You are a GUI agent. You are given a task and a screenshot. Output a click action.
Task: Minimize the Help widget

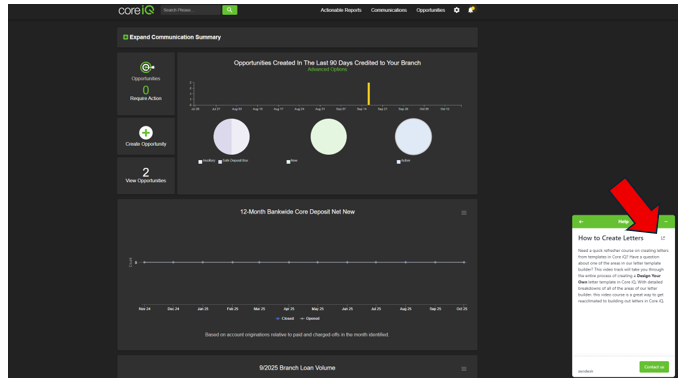pos(666,222)
